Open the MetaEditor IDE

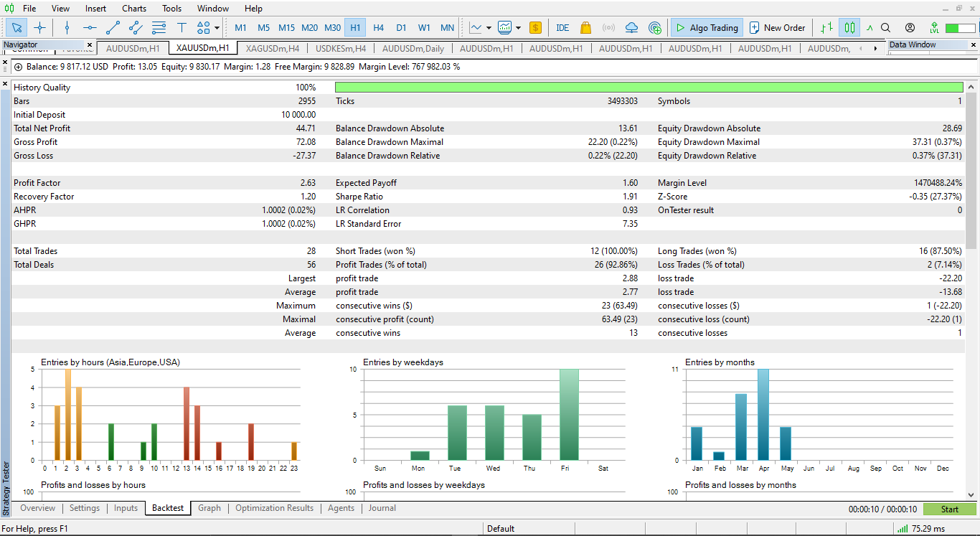click(x=562, y=27)
